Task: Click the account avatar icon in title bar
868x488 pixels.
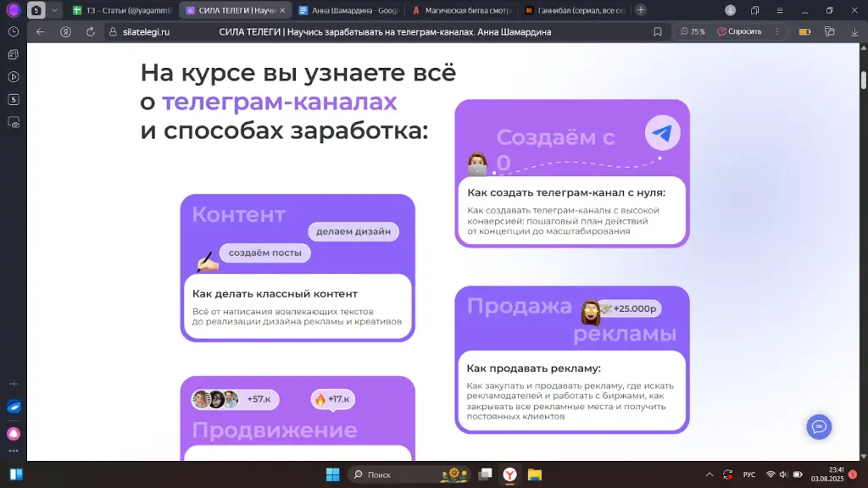Action: pos(730,10)
